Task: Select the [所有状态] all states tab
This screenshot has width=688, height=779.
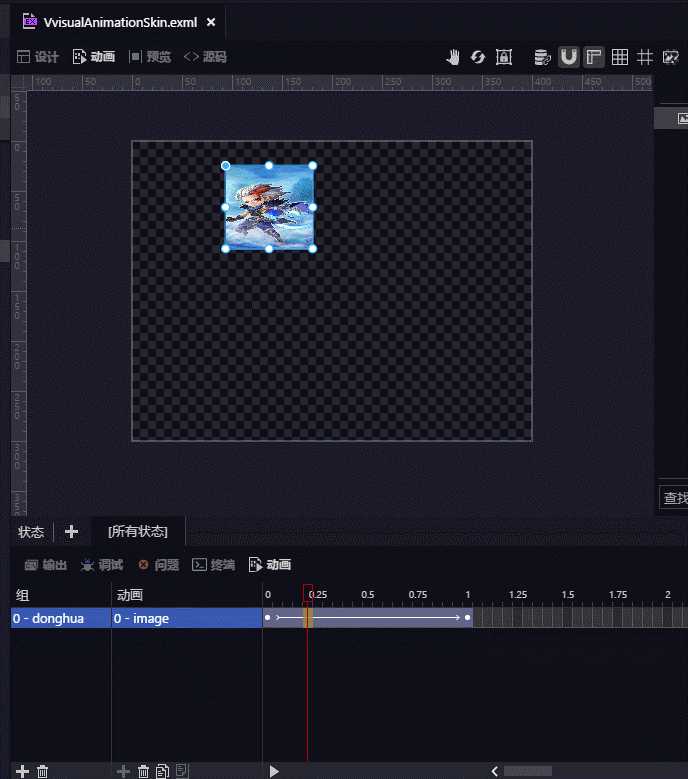Action: [138, 532]
